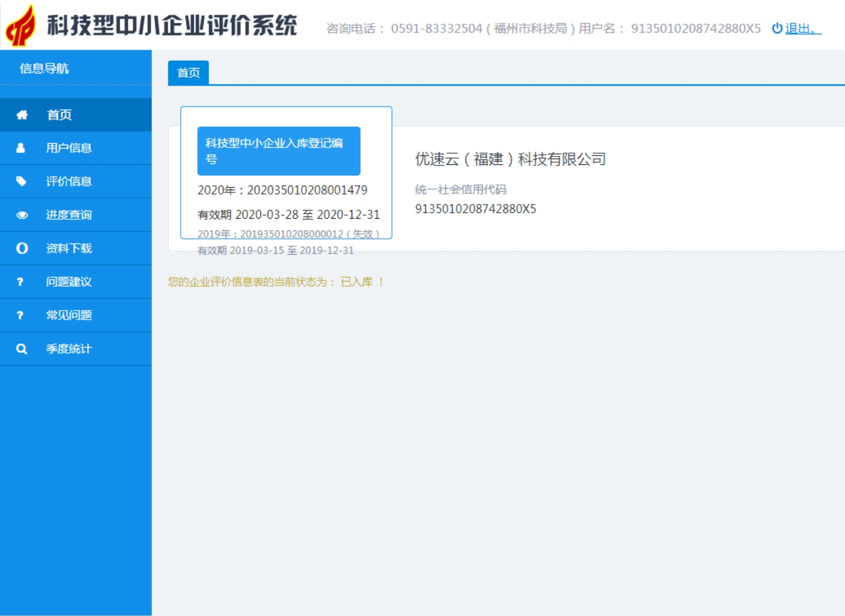Click the power icon next to 退出
This screenshot has height=616, width=845.
click(x=777, y=28)
